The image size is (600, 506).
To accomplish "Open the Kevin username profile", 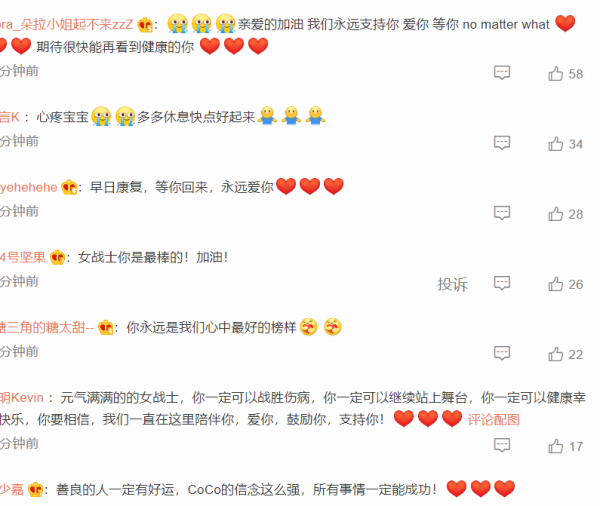I will click(x=22, y=398).
